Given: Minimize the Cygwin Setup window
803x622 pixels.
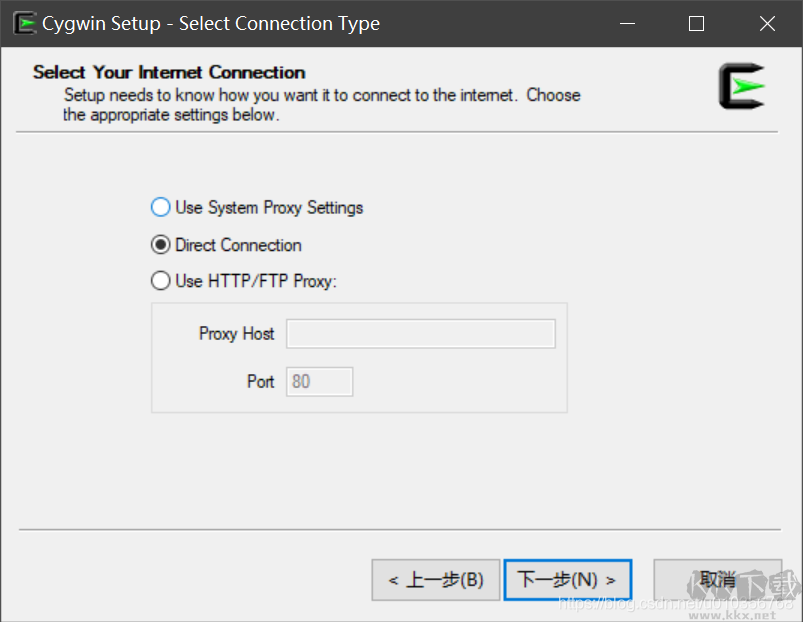Looking at the screenshot, I should pyautogui.click(x=627, y=22).
